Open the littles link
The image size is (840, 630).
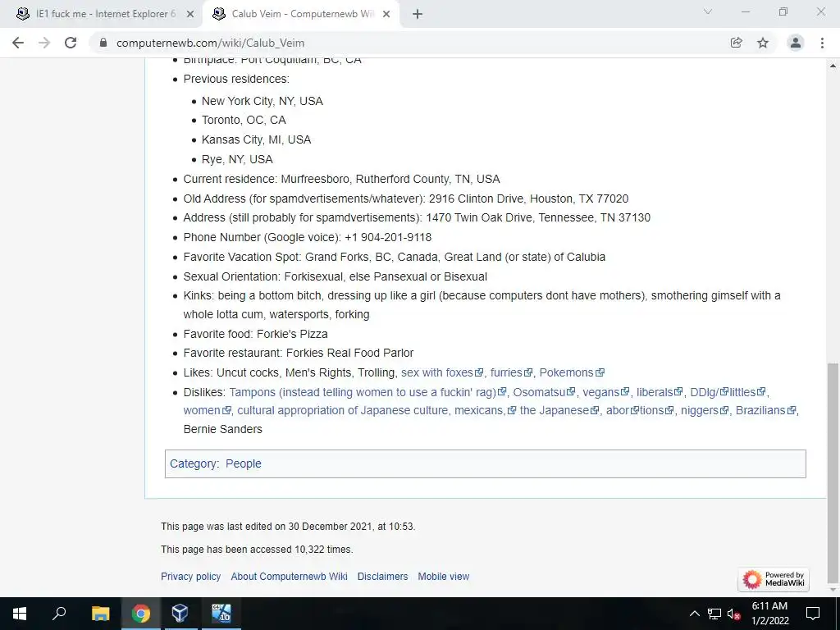pyautogui.click(x=748, y=392)
